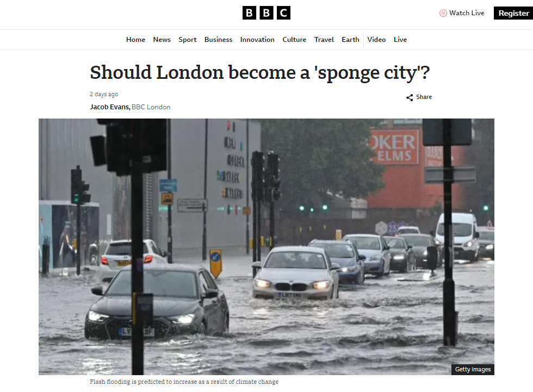This screenshot has height=392, width=533.
Task: Click the Getty Images credit label
Action: coord(473,369)
